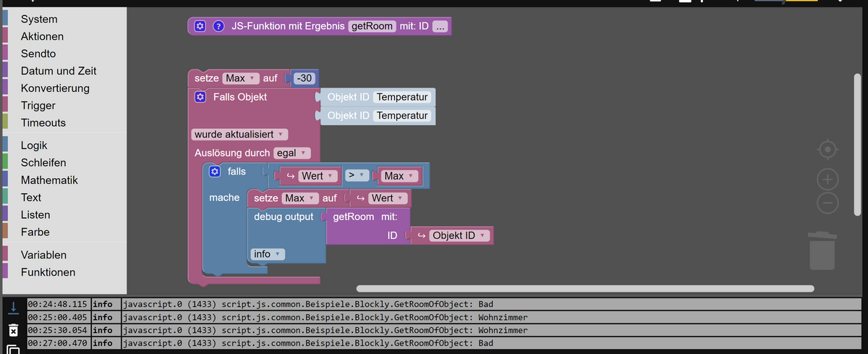
Task: Open the 'info' log level dropdown
Action: pyautogui.click(x=268, y=254)
